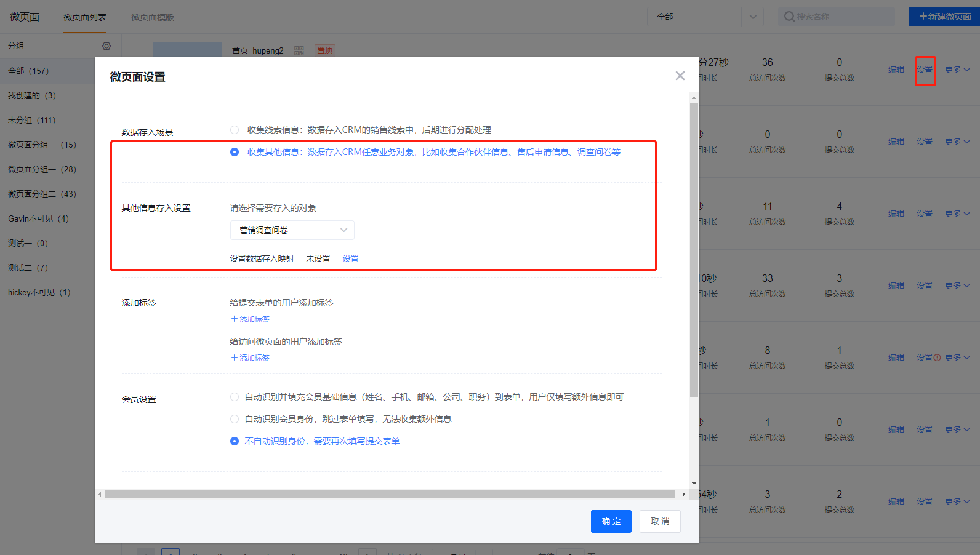Open the 营销调查问卷 object dropdown
Viewport: 980px width, 555px height.
click(x=292, y=230)
